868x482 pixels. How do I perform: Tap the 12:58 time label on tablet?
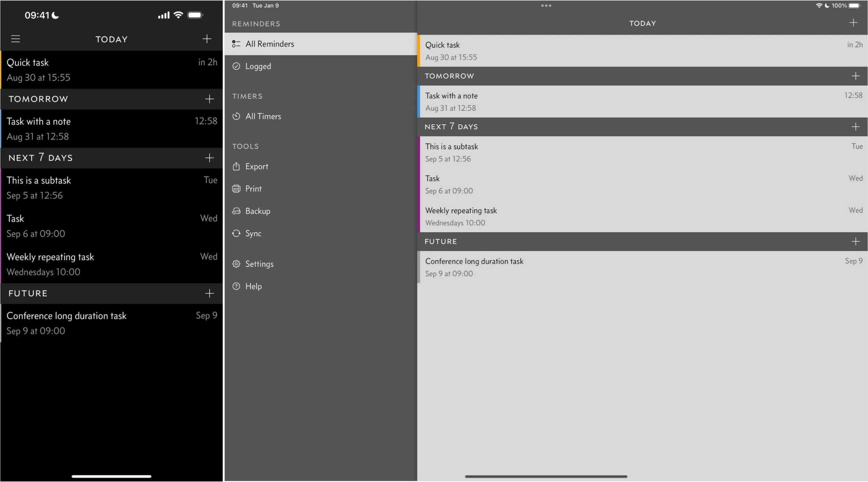[x=853, y=95]
